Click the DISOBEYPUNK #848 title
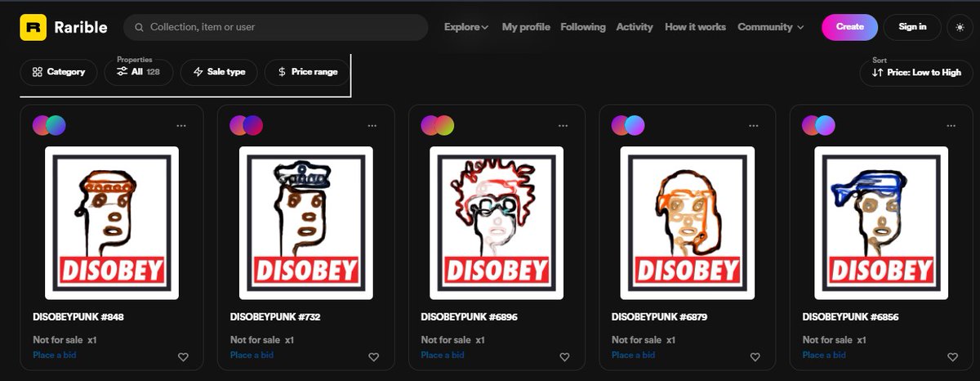 pos(78,316)
